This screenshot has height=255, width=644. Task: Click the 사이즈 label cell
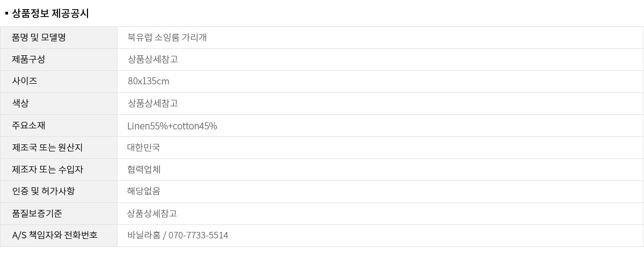(25, 81)
